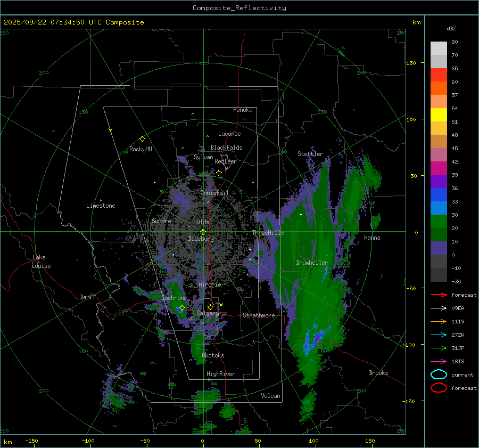Click the cyan current ellipse legend icon
The height and width of the screenshot is (448, 479).
coord(439,374)
